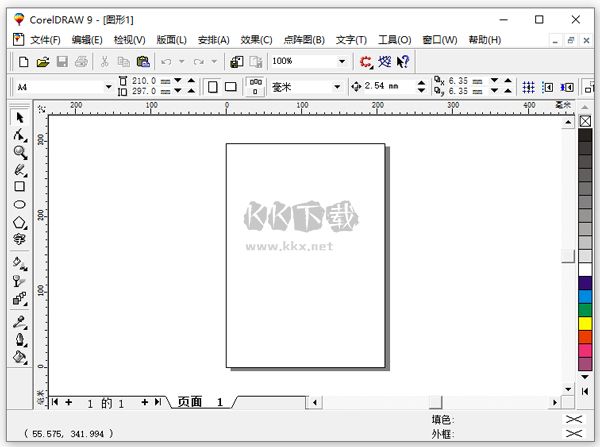Select the no-color X swatch
Image resolution: width=600 pixels, height=447 pixels.
coord(585,121)
